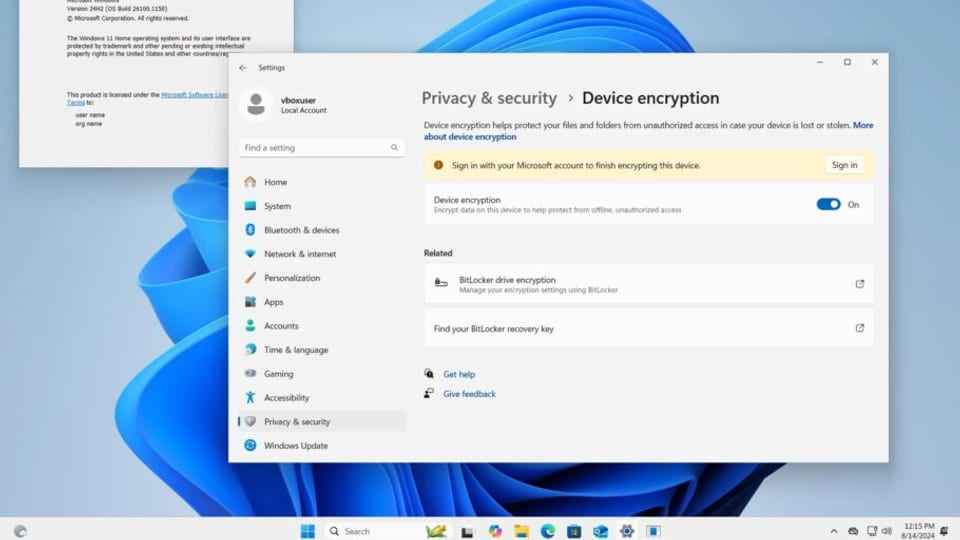Click the Gaming controller icon in the sidebar

250,373
